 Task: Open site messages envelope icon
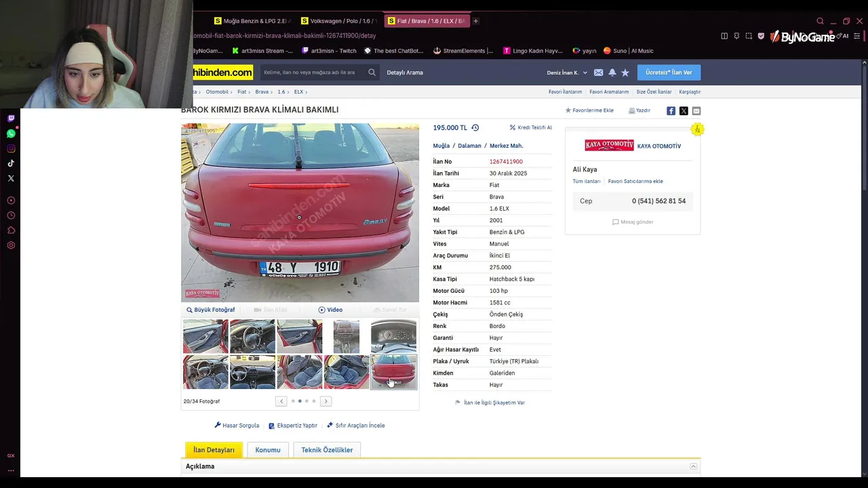(x=598, y=73)
